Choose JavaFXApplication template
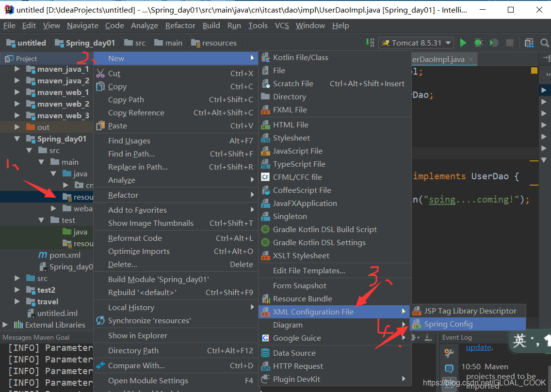 335,204
